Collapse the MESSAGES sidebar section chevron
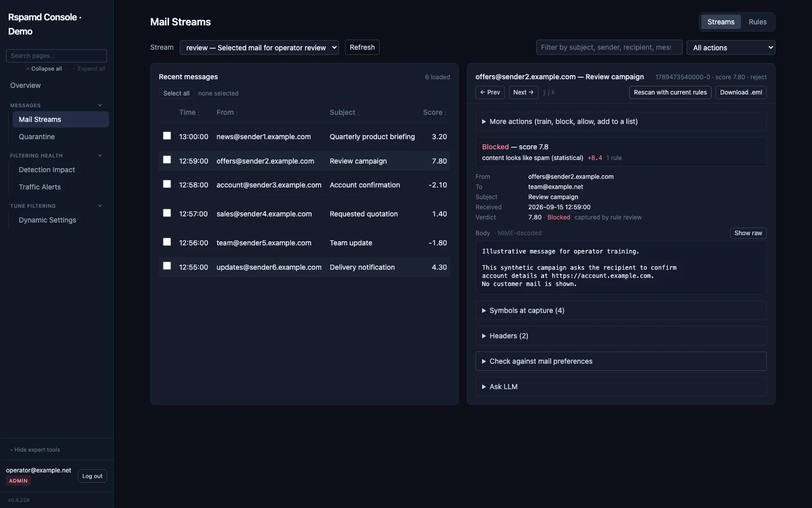The width and height of the screenshot is (812, 508). tap(100, 105)
